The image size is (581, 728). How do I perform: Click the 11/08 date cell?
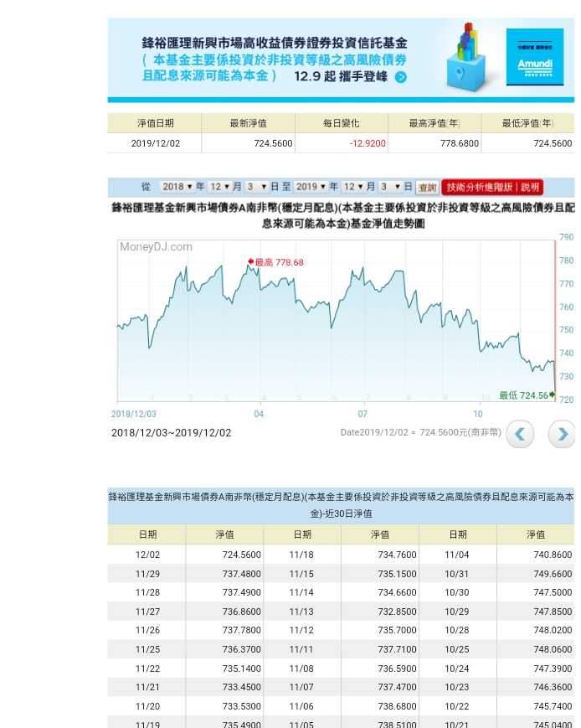[x=301, y=669]
